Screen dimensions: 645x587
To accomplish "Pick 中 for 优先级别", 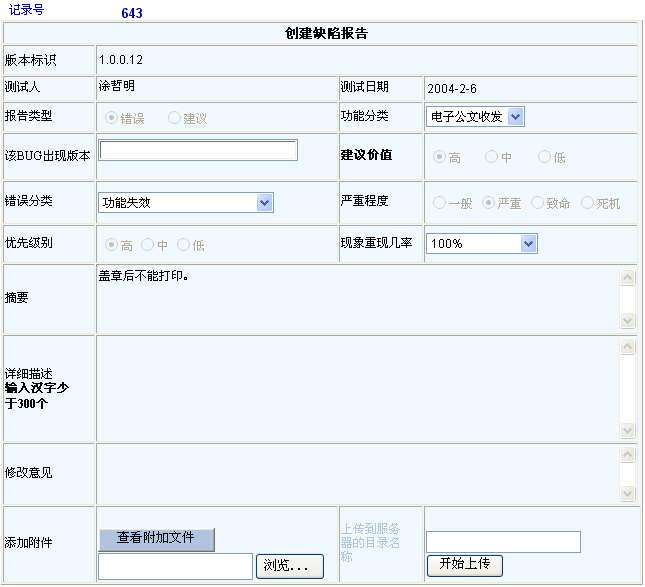I will coord(147,245).
